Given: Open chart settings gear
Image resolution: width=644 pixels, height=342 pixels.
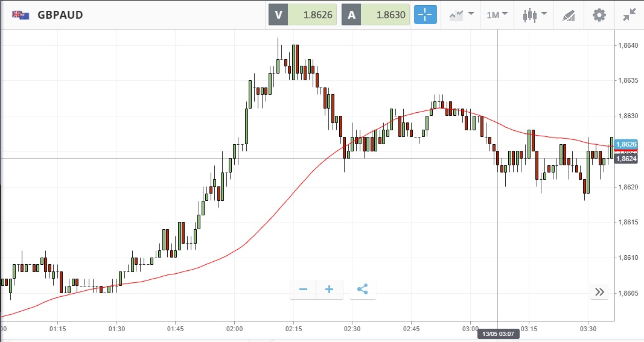Looking at the screenshot, I should point(599,15).
